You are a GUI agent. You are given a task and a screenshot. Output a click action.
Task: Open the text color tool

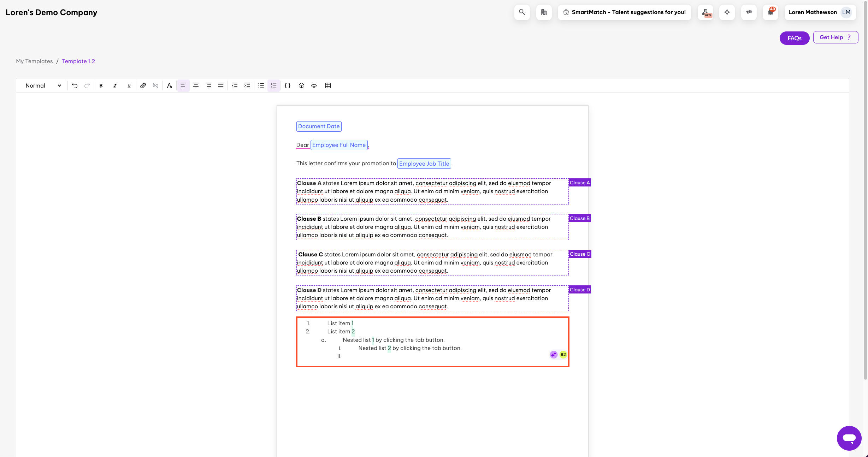169,85
